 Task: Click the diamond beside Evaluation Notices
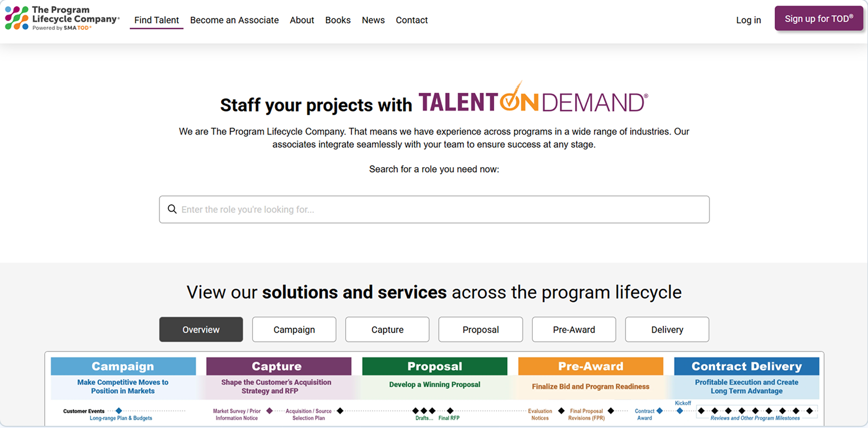(x=561, y=411)
